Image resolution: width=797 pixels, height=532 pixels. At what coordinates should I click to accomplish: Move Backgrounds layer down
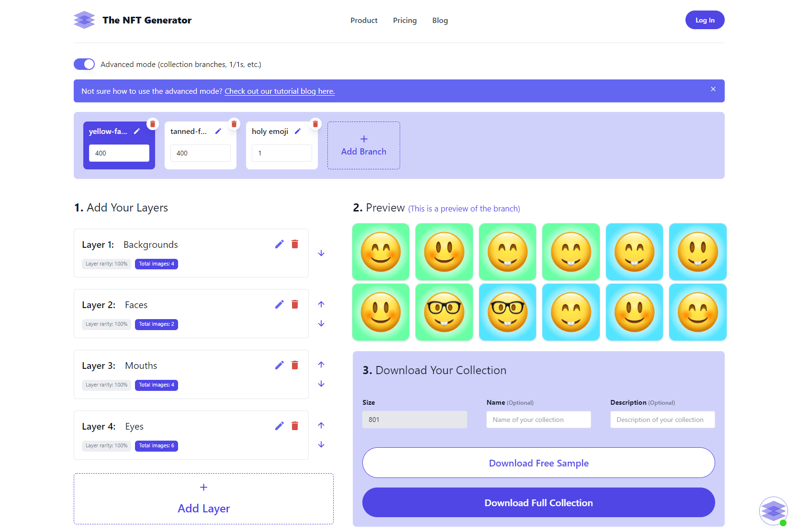[x=321, y=253]
